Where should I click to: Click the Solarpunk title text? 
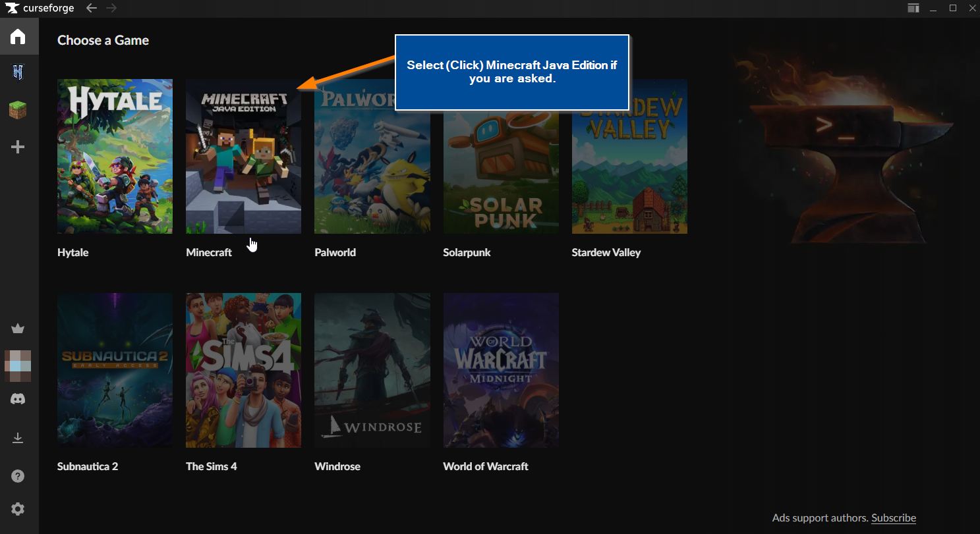[x=467, y=252]
